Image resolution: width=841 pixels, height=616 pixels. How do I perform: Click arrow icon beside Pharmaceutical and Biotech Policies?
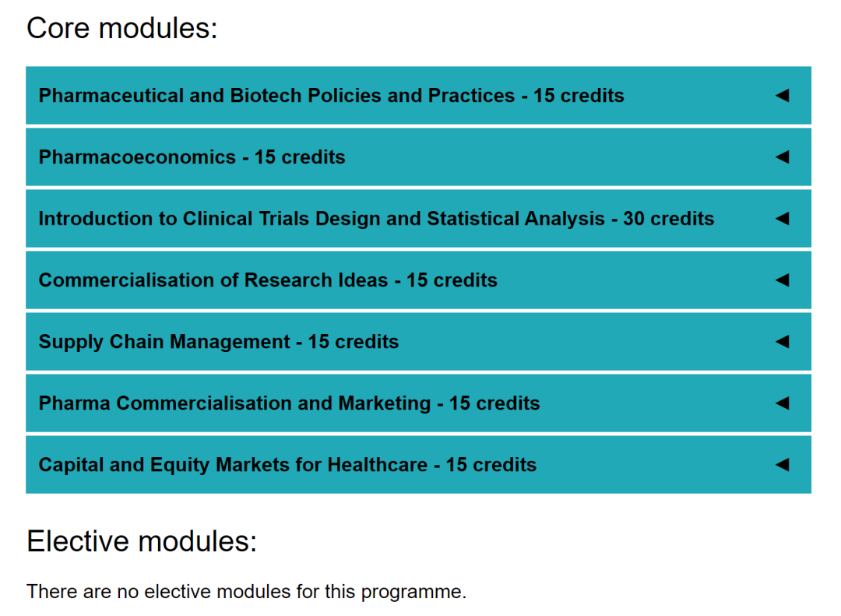(783, 96)
